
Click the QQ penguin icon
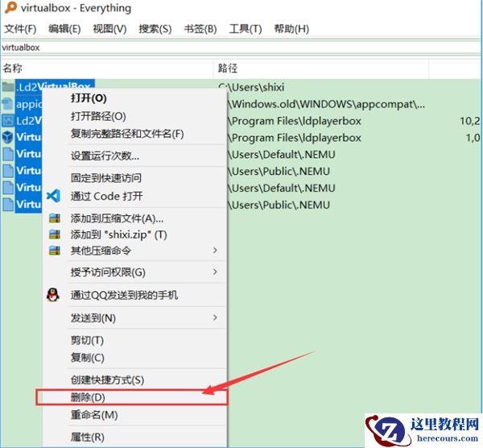pos(53,295)
